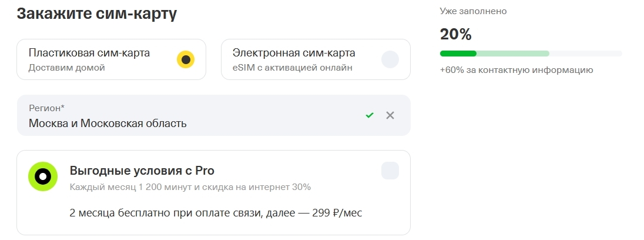Select the electronic SIM radio button
644x240 pixels.
[x=390, y=59]
